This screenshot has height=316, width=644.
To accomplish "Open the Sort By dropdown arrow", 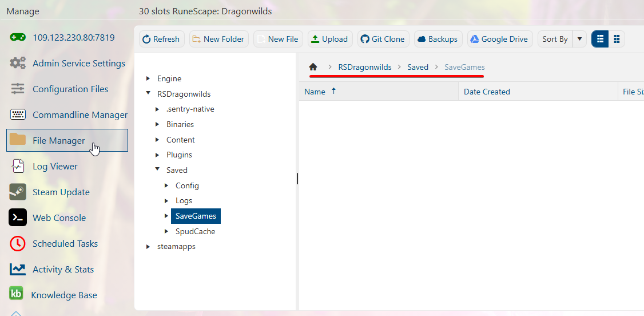I will pos(579,39).
